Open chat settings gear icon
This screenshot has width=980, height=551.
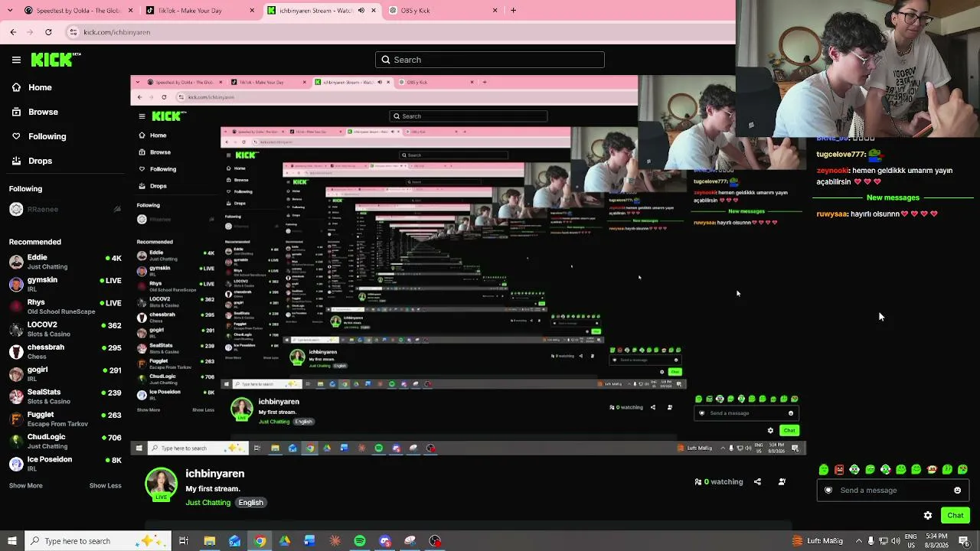[x=928, y=516]
